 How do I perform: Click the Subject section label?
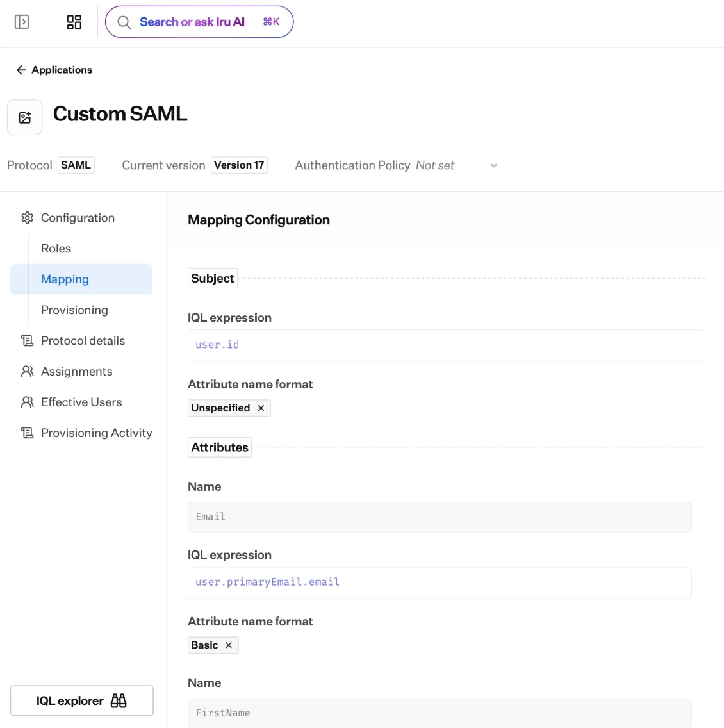pyautogui.click(x=213, y=278)
